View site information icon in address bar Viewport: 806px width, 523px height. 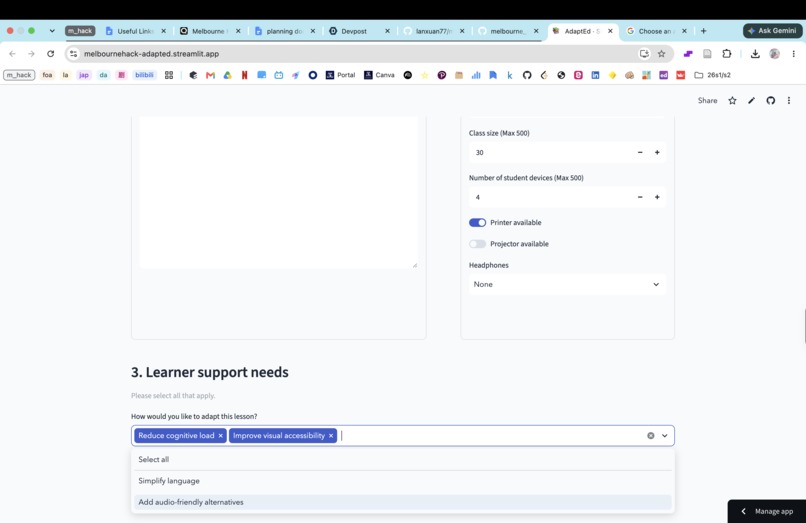74,53
